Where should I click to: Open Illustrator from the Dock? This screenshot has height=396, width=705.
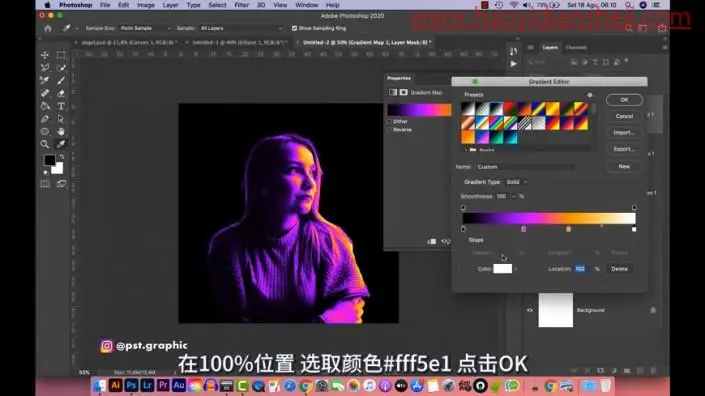click(115, 385)
